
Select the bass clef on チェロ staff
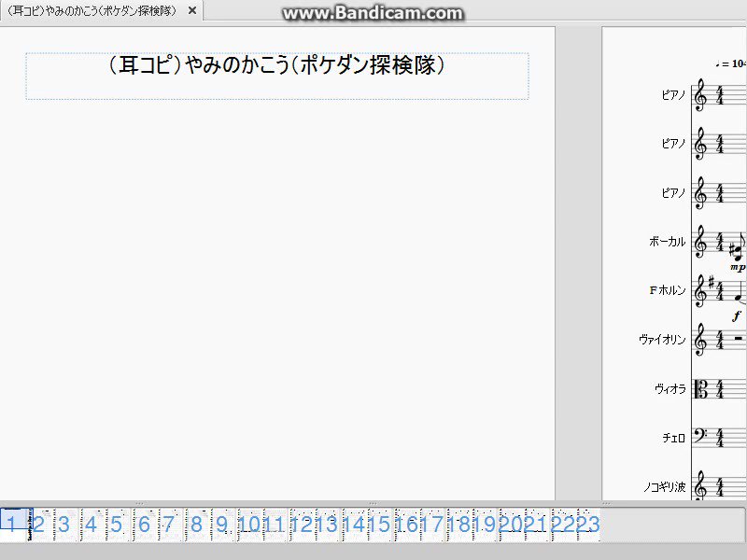point(701,436)
